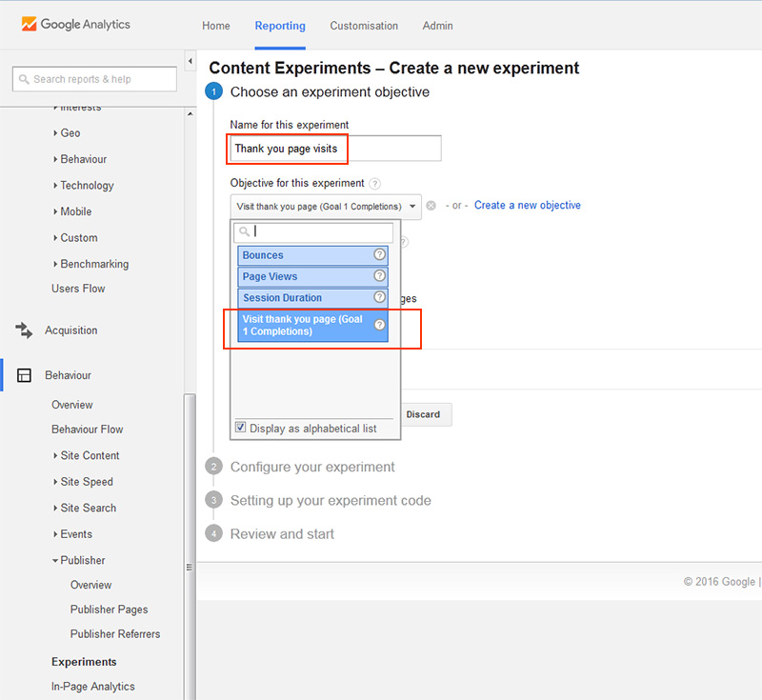Open help icon next to Bounces
762x700 pixels.
[379, 254]
